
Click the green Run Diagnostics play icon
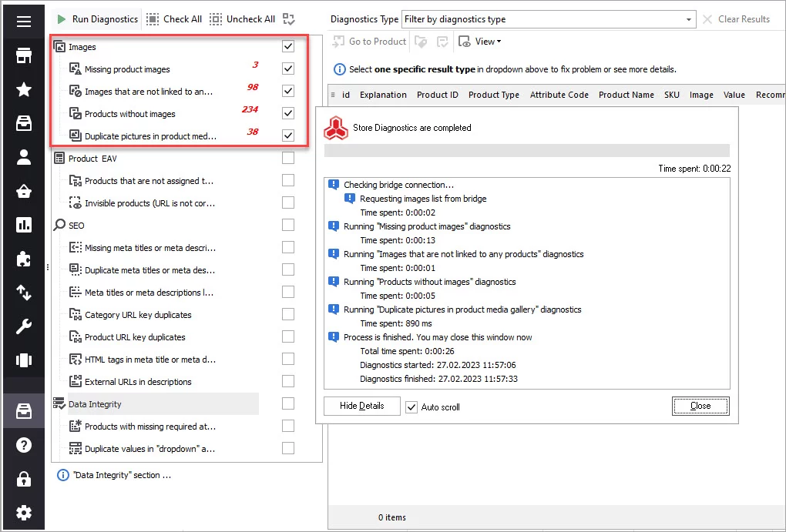pos(62,19)
